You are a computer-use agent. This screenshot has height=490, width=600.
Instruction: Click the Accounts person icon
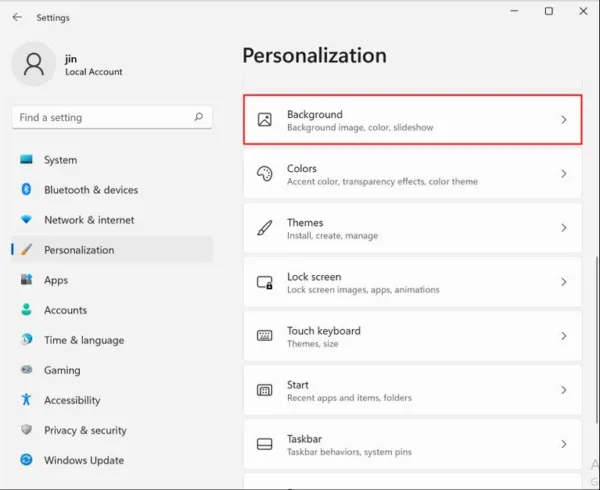(26, 309)
